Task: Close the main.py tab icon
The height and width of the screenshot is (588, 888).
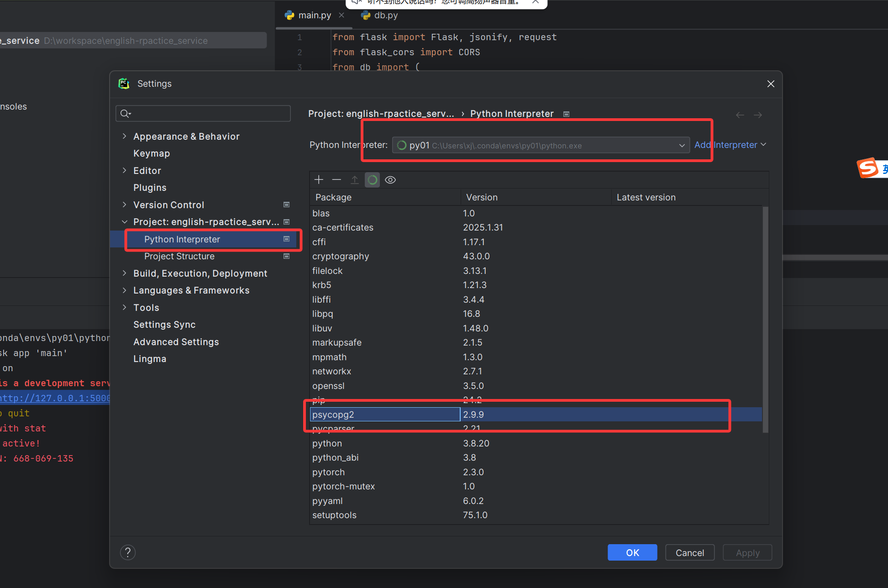Action: point(342,15)
